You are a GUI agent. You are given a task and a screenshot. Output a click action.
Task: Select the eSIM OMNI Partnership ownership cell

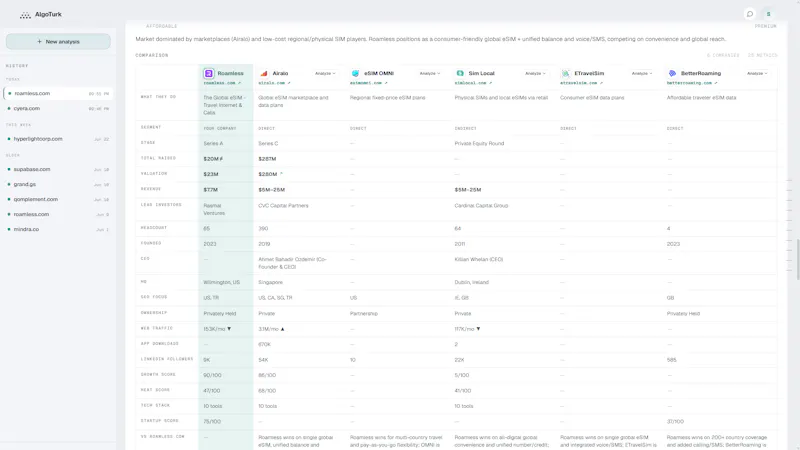(x=364, y=313)
